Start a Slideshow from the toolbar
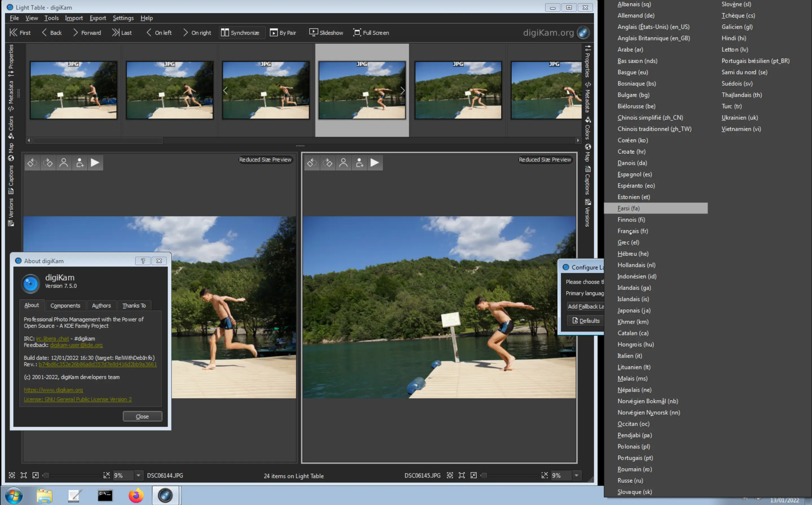 326,32
